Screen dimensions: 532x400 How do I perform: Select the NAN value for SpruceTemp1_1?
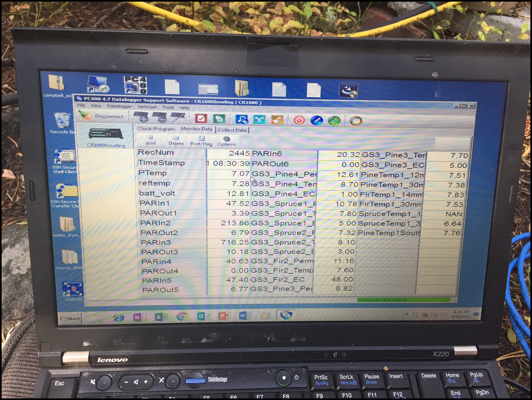442,214
